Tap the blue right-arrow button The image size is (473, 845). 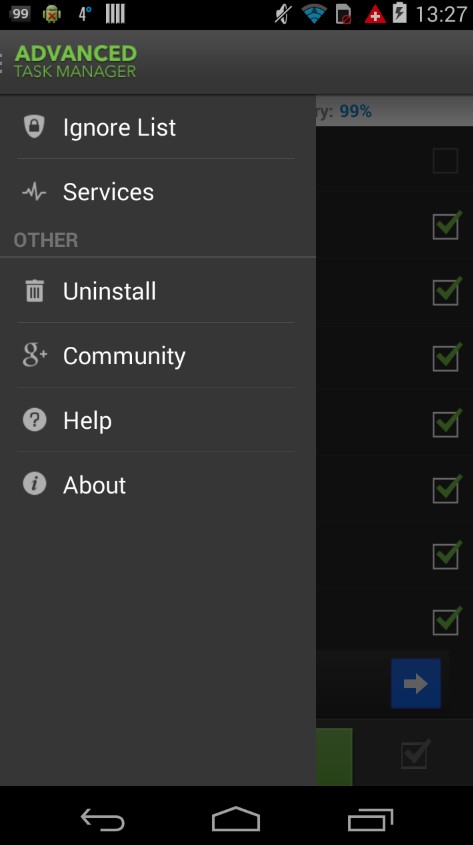415,683
